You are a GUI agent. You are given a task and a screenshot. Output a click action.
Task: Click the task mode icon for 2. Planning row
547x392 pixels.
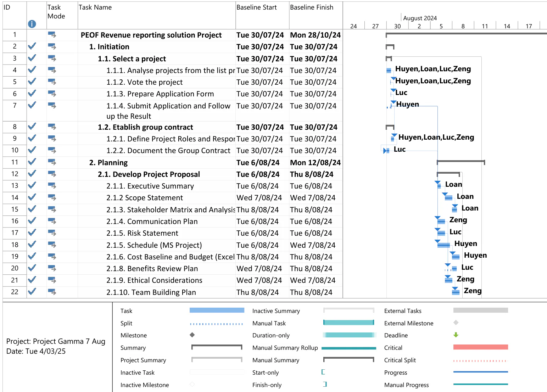click(x=52, y=162)
